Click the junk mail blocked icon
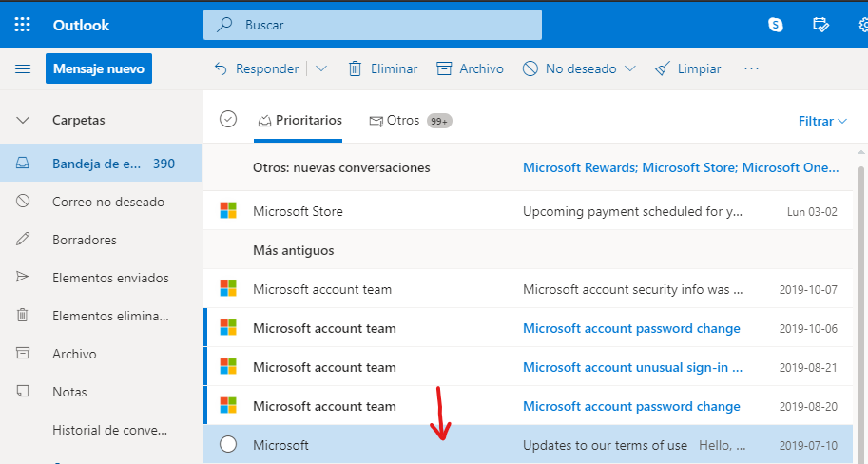The height and width of the screenshot is (464, 868). (x=23, y=201)
